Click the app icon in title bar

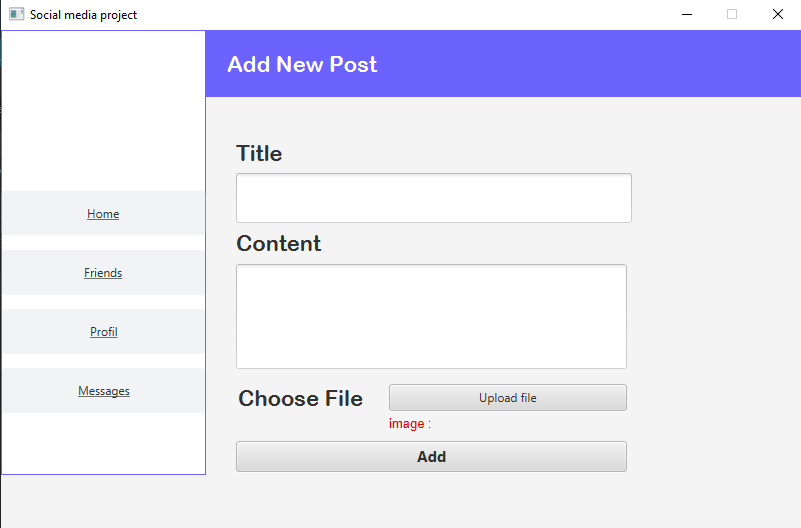click(x=16, y=14)
